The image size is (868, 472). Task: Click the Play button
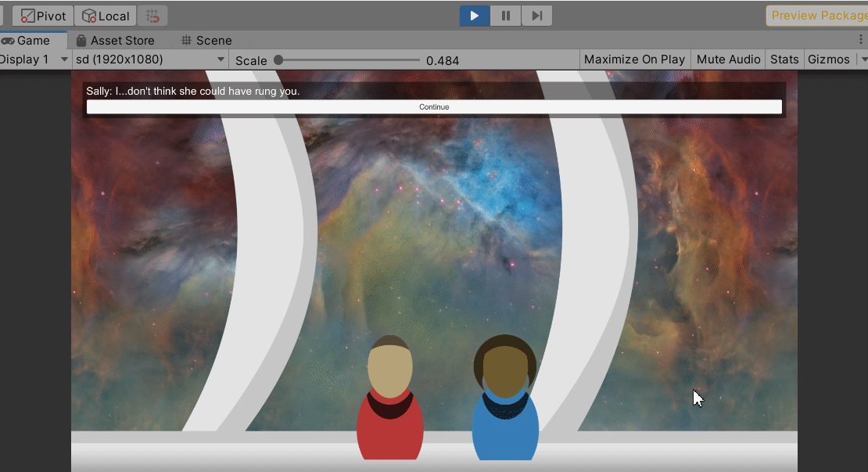(x=475, y=16)
